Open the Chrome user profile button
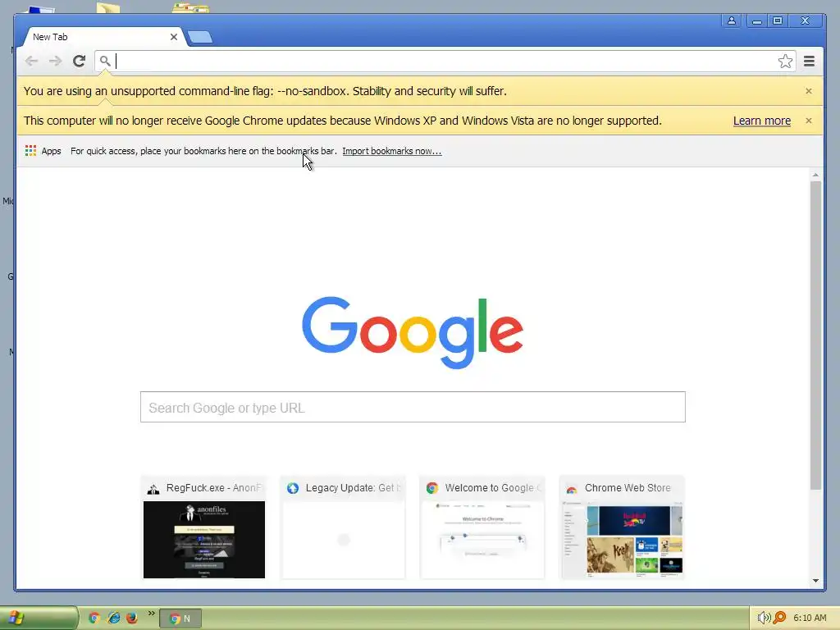This screenshot has width=840, height=630. coord(731,21)
